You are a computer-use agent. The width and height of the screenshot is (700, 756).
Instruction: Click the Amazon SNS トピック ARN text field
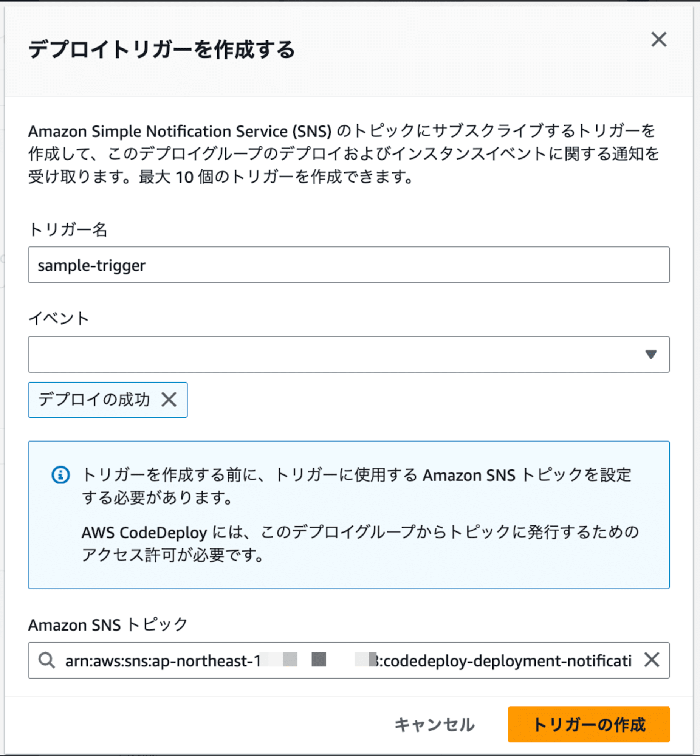348,660
